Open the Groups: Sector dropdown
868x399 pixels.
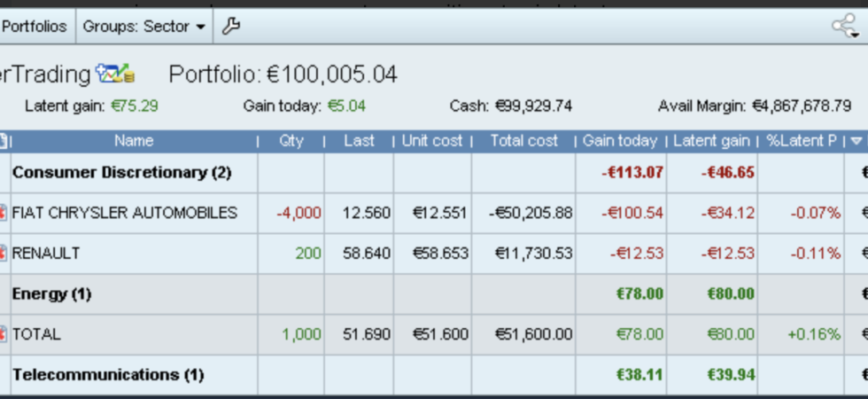[143, 26]
